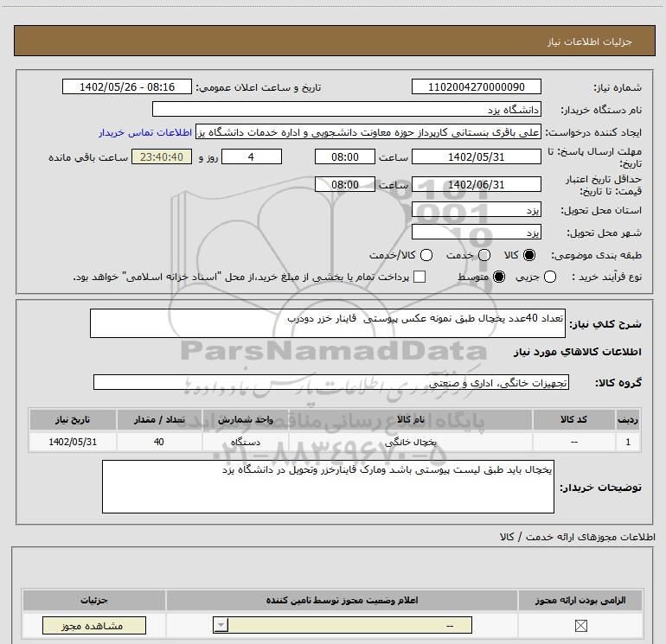Click the تعداد / مقدار column header
666x644 pixels.
[159, 420]
